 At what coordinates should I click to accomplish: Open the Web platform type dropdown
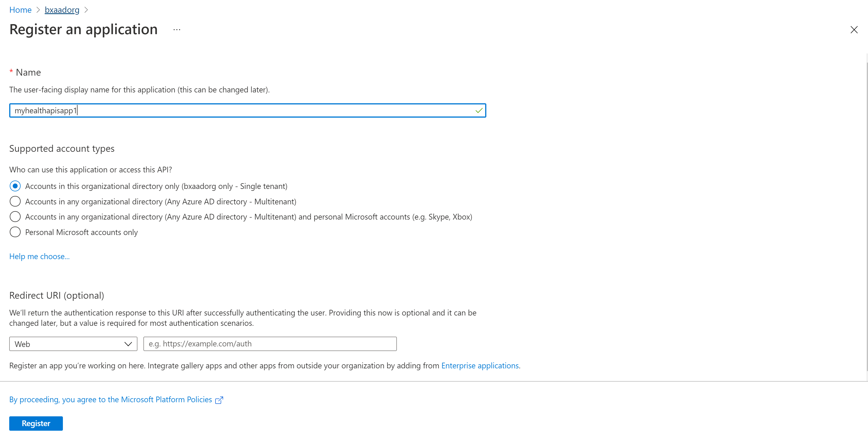point(67,344)
